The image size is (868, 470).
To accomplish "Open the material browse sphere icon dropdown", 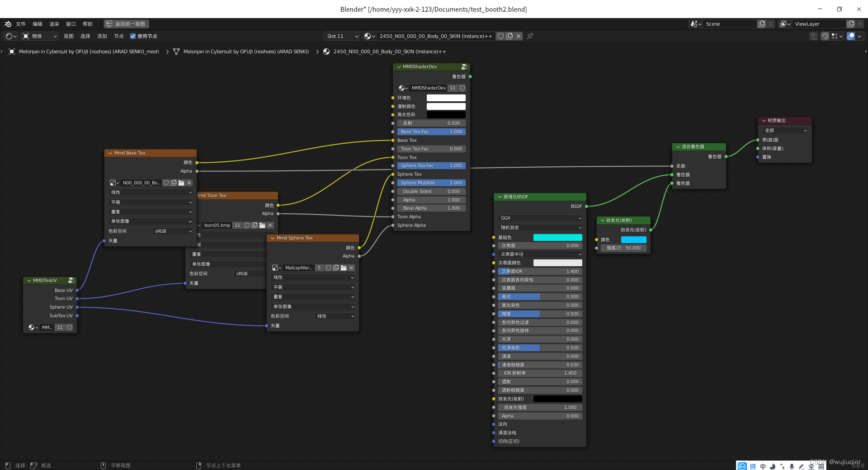I will point(370,36).
